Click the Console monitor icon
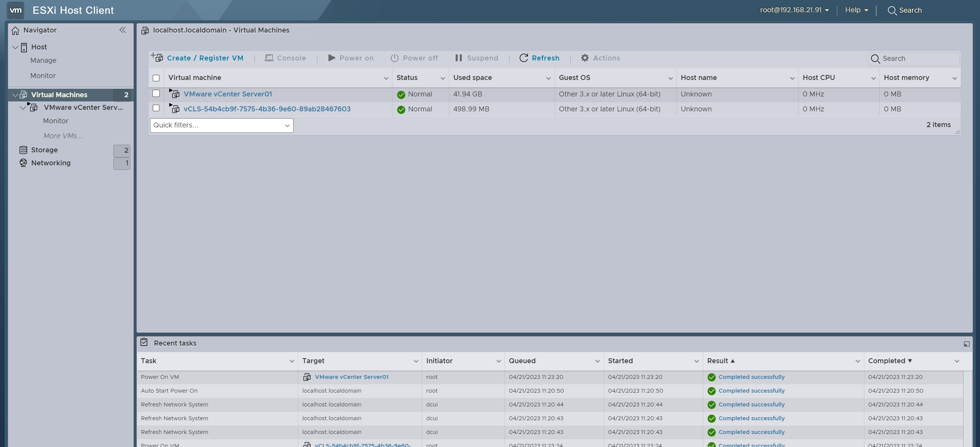 point(269,58)
